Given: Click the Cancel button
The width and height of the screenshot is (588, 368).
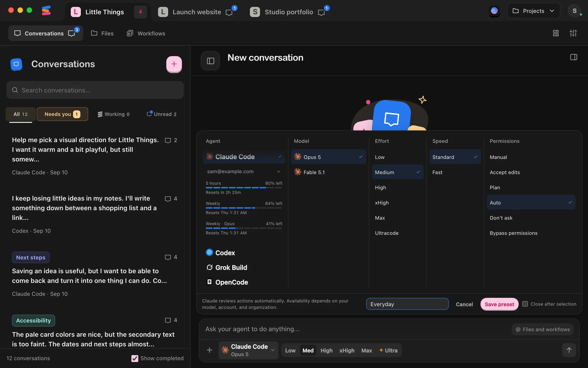Looking at the screenshot, I should coord(464,304).
